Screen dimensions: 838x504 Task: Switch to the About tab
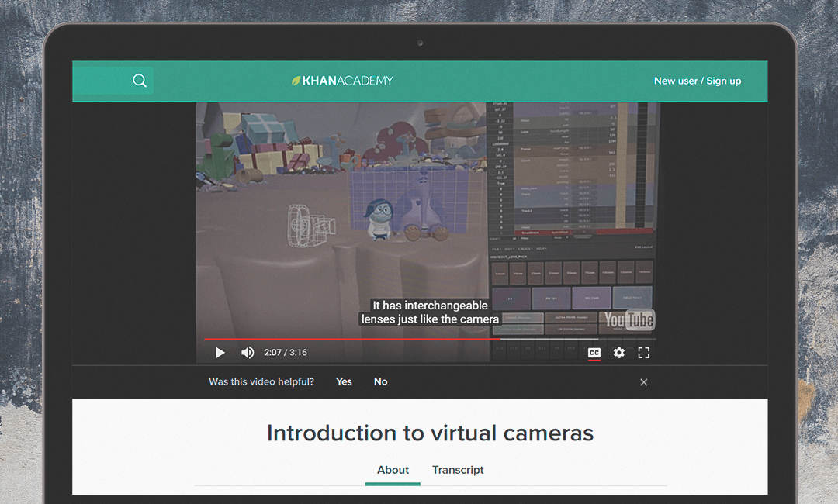pos(393,470)
